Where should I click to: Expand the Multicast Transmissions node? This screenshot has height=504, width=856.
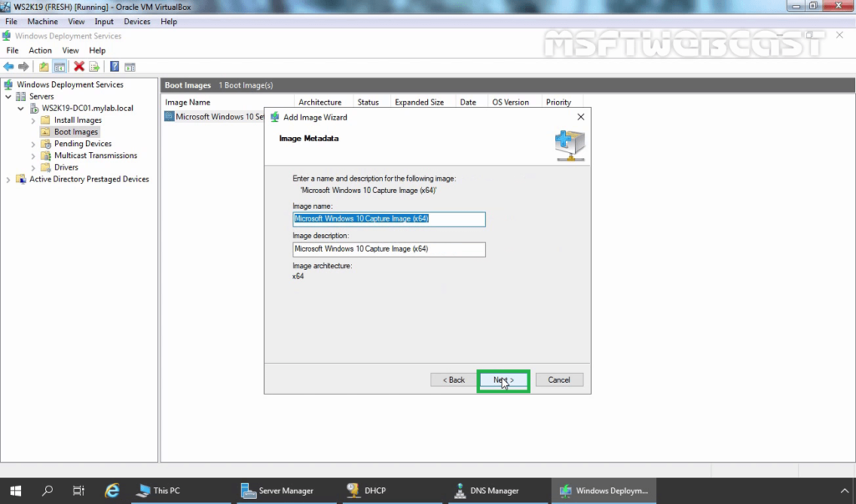[33, 155]
